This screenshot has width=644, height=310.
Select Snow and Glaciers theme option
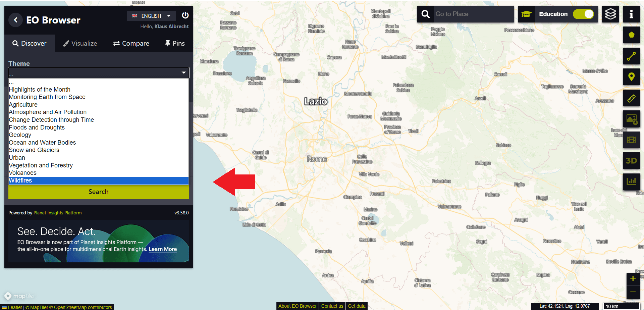coord(34,150)
